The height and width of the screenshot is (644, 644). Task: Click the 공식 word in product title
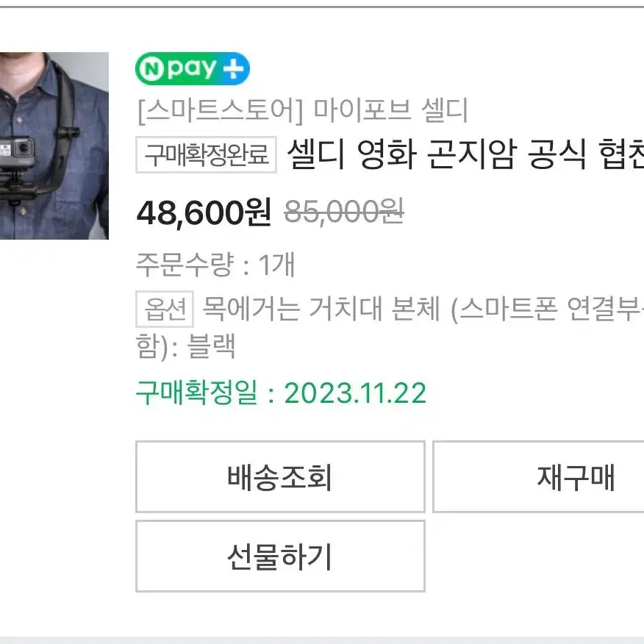557,154
